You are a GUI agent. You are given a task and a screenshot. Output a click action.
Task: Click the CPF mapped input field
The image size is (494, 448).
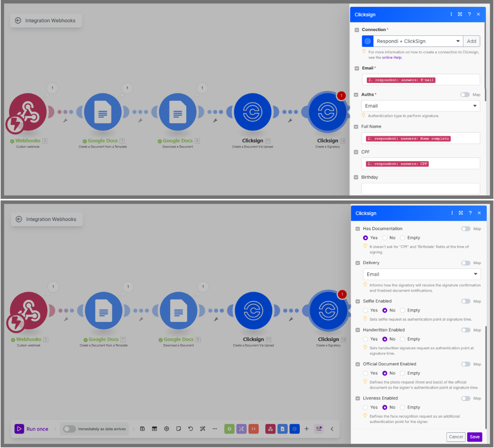420,164
